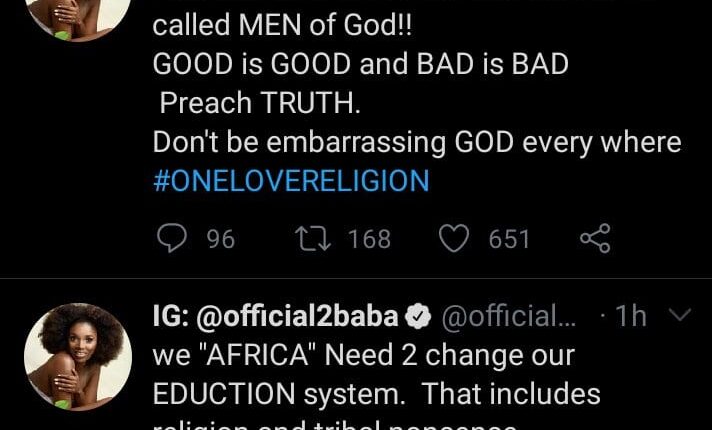This screenshot has width=712, height=430.
Task: Click "Don't be embarrassing GOD" text line
Action: coord(416,142)
